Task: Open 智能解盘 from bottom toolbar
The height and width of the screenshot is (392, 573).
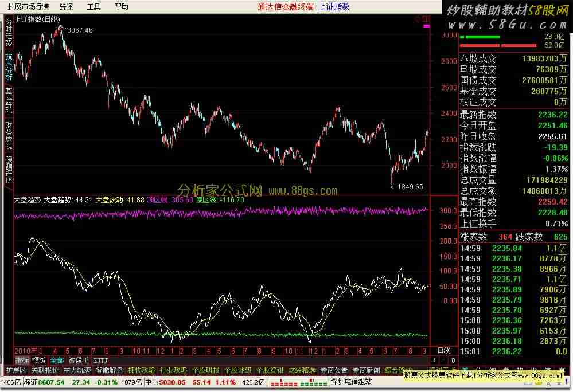Action: [109, 370]
